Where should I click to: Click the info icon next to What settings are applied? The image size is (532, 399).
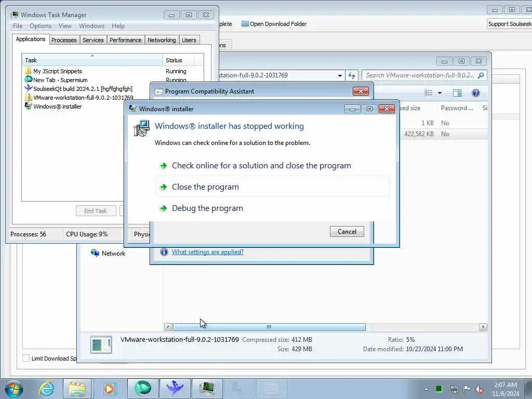click(x=164, y=252)
